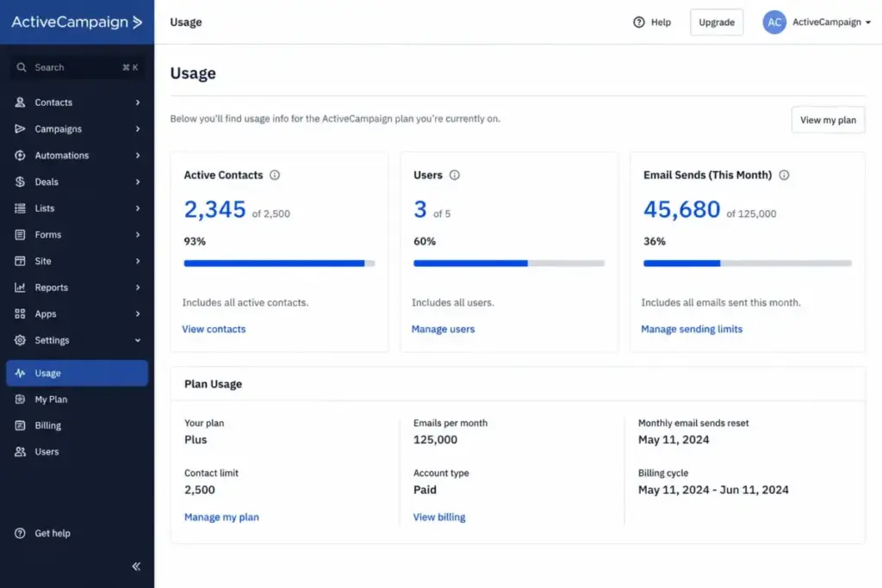Click the Billing icon in sidebar

coord(21,425)
